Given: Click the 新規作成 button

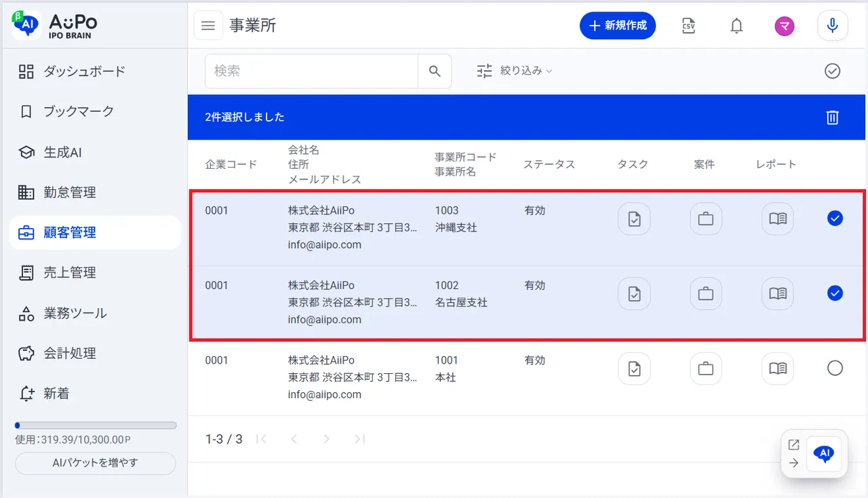Looking at the screenshot, I should (x=618, y=26).
